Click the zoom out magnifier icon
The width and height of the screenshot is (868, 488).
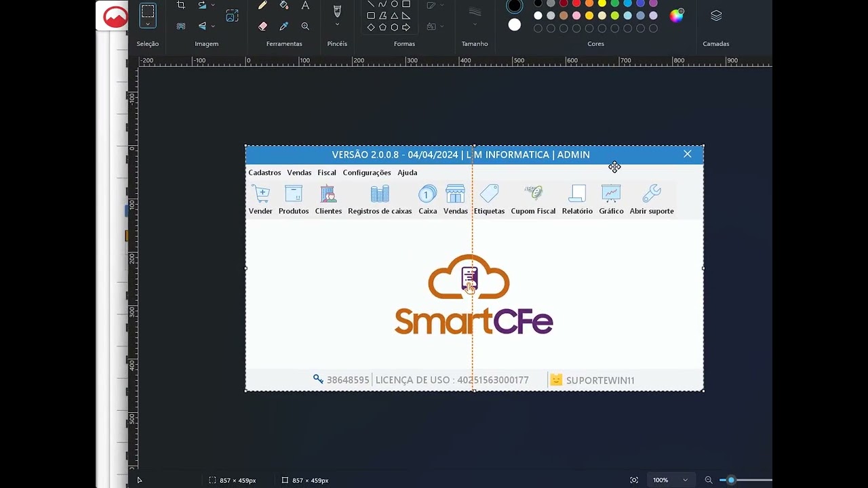709,480
